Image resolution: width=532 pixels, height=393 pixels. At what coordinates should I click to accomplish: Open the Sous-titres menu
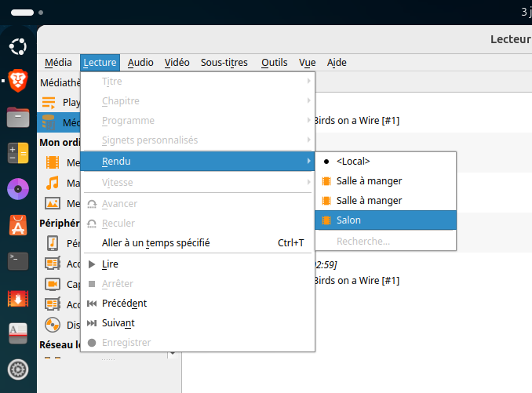pos(224,63)
